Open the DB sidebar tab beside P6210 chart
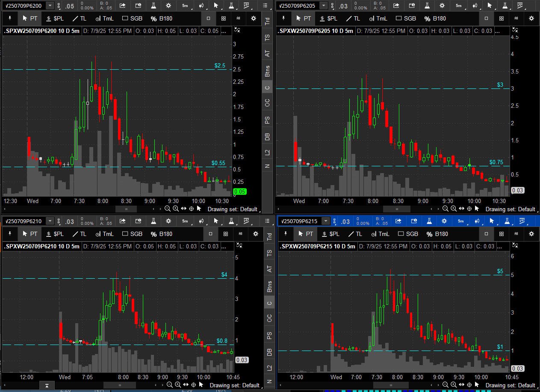Viewport: 540px width, 392px height. click(x=269, y=352)
